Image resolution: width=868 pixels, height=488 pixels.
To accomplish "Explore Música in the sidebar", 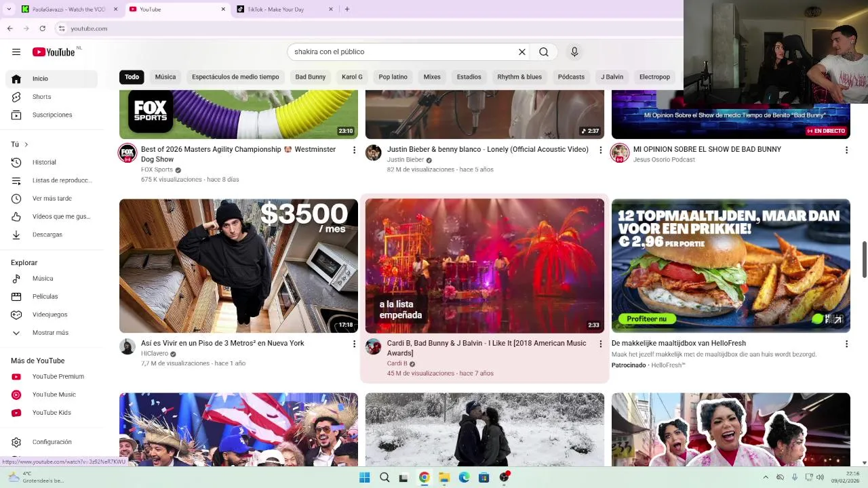I will point(52,279).
